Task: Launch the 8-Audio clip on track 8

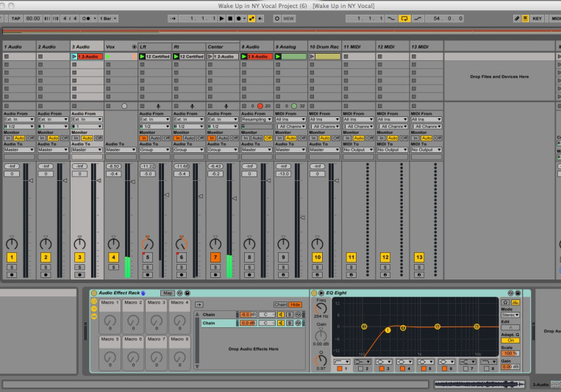Action: click(x=244, y=57)
